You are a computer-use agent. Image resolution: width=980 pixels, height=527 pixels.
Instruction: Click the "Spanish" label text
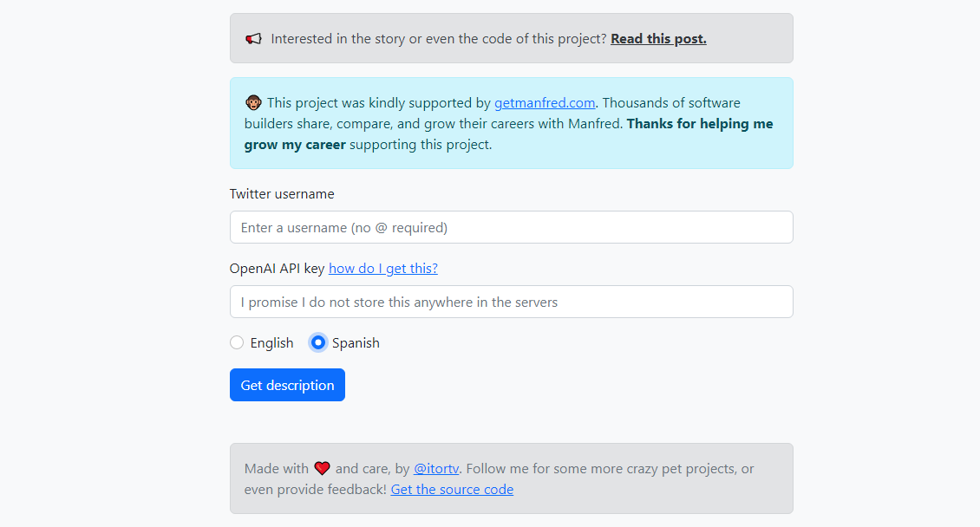356,343
